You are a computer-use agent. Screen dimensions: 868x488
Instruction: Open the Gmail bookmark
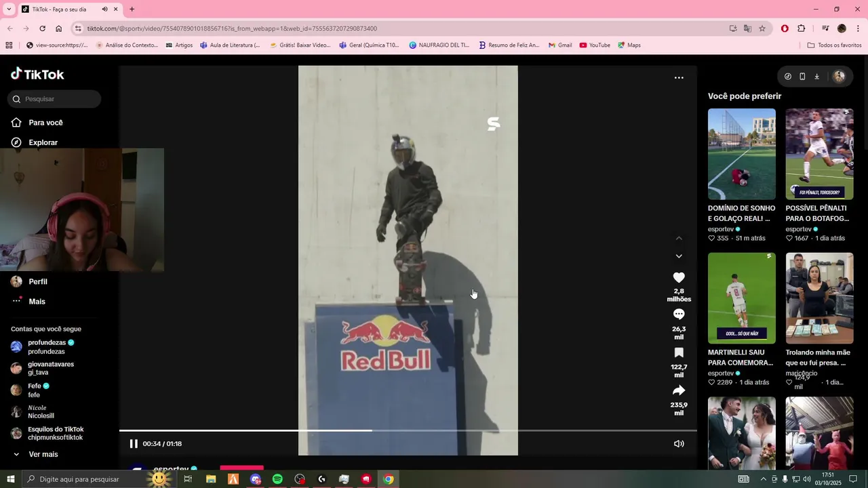tap(560, 45)
